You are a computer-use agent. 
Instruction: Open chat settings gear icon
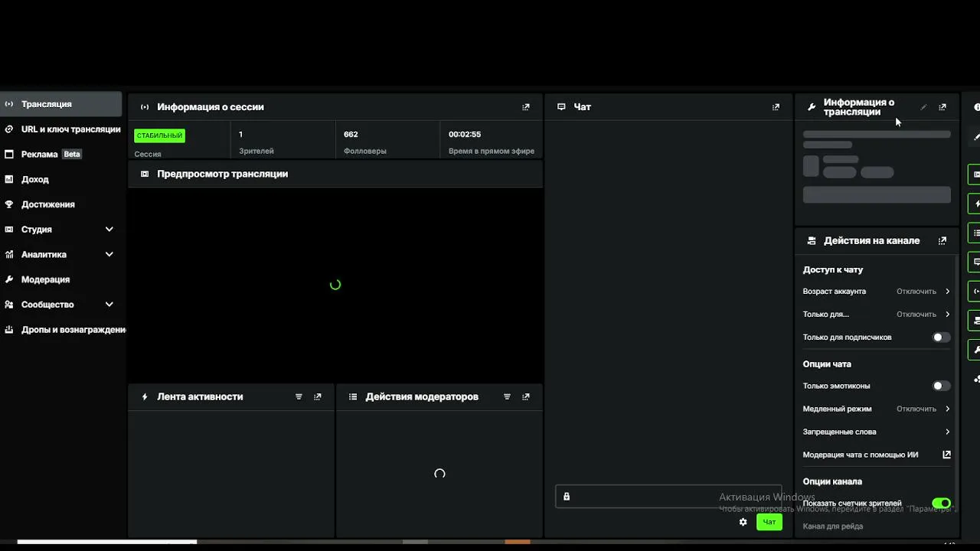click(x=743, y=522)
